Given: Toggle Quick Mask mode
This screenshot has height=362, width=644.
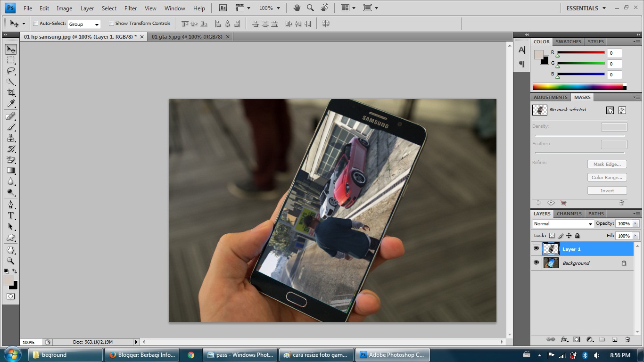Looking at the screenshot, I should coord(11,296).
